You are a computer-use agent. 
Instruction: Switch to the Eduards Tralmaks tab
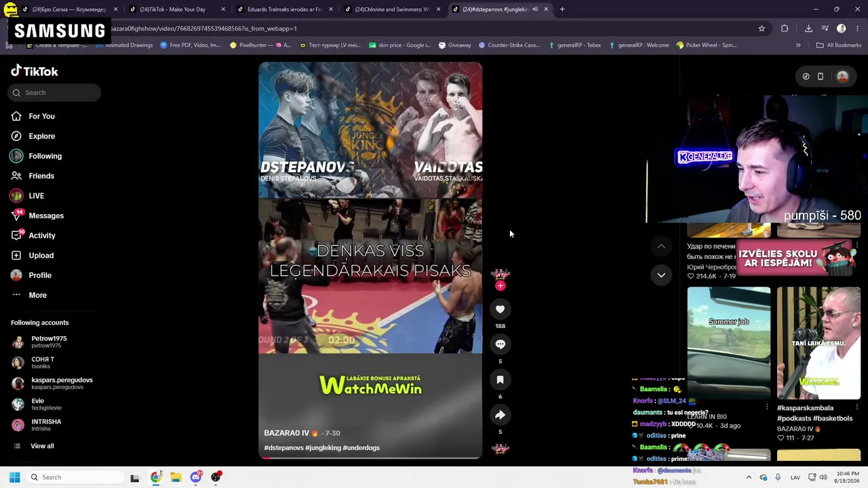pos(284,9)
